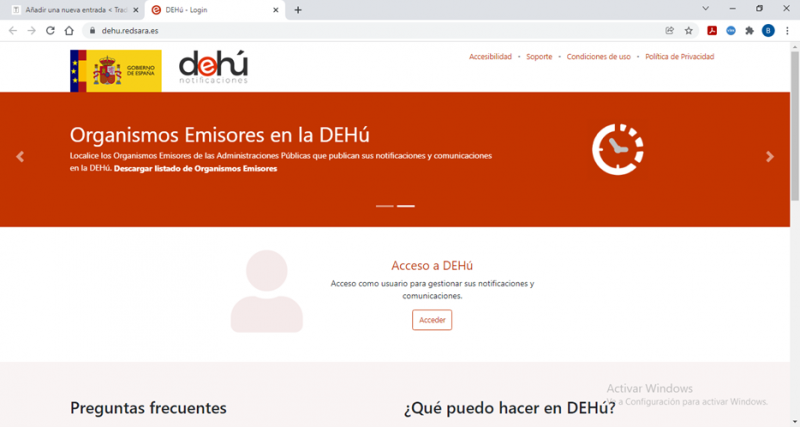Screen dimensions: 800x427
Task: Click the Preguntas frecuentes heading
Action: [x=148, y=408]
